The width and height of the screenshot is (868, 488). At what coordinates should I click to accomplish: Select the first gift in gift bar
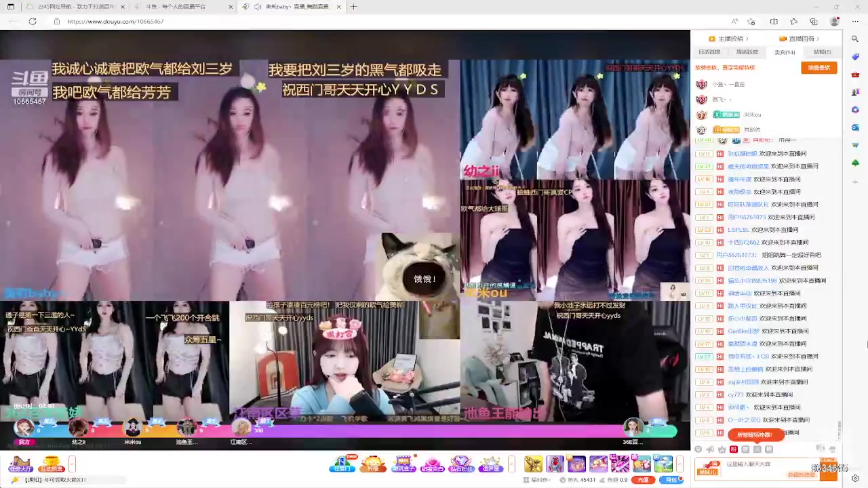tap(534, 464)
